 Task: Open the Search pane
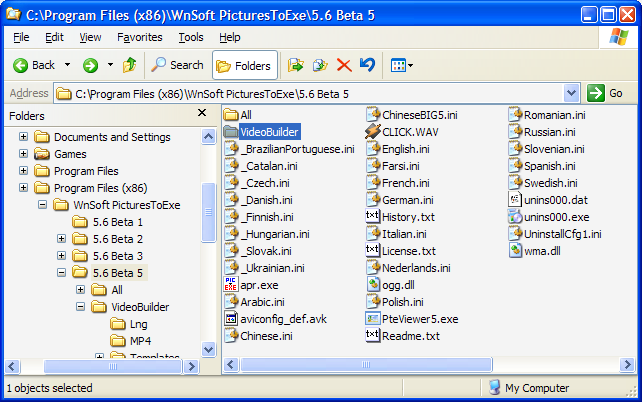coord(177,65)
